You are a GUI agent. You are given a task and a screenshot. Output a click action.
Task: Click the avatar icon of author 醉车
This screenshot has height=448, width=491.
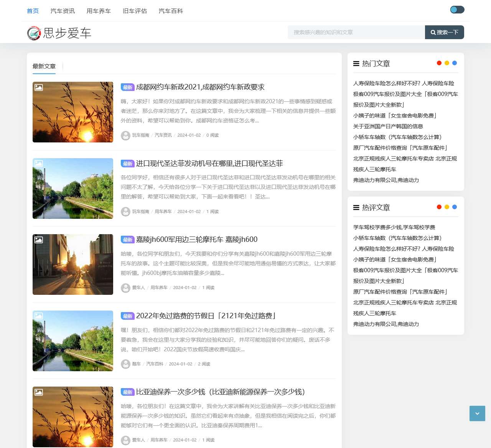click(x=125, y=364)
